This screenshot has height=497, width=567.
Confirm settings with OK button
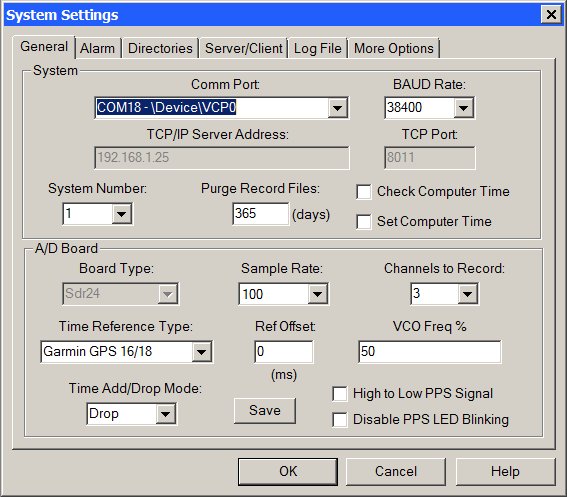288,472
